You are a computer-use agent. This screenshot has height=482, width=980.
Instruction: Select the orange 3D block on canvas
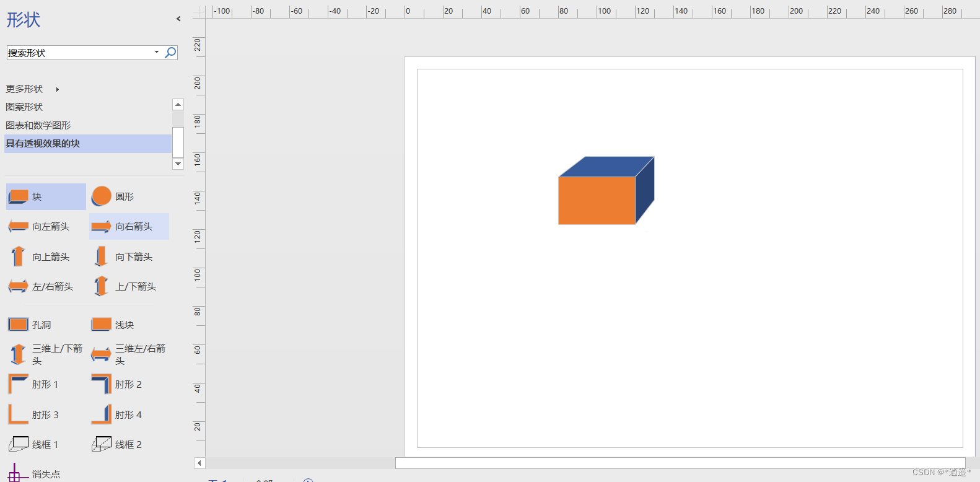tap(597, 200)
